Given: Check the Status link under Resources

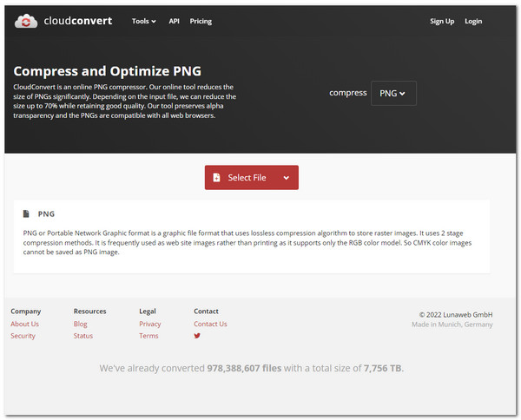Looking at the screenshot, I should [83, 336].
